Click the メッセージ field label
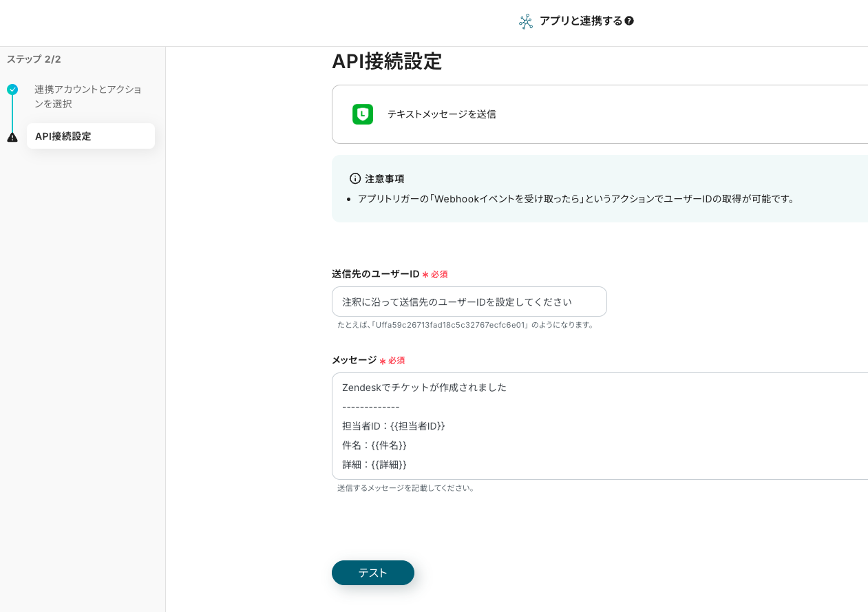Image resolution: width=868 pixels, height=612 pixels. pos(354,360)
